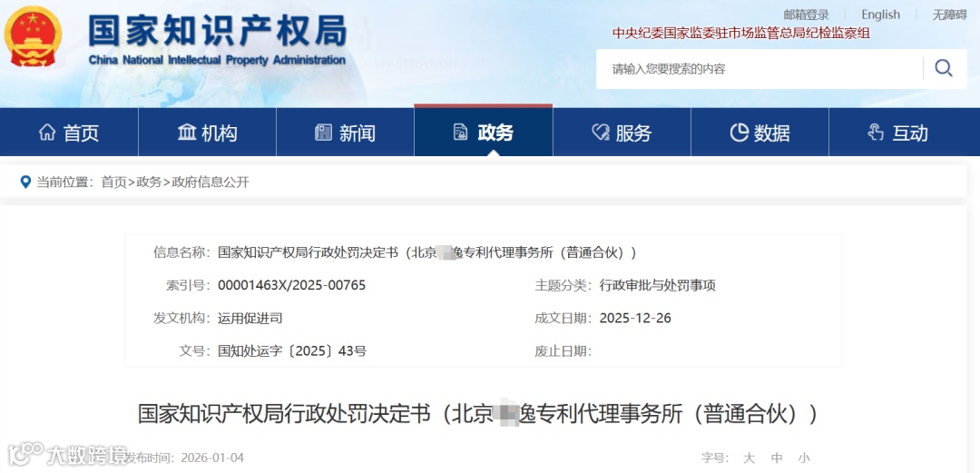Click the category 行政审批与处罚事项
Image resolution: width=980 pixels, height=473 pixels.
(658, 285)
